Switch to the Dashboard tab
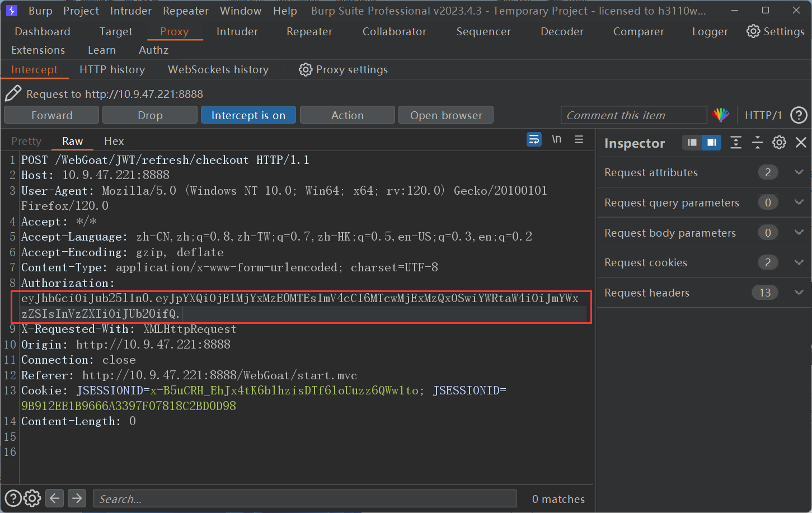 (43, 31)
